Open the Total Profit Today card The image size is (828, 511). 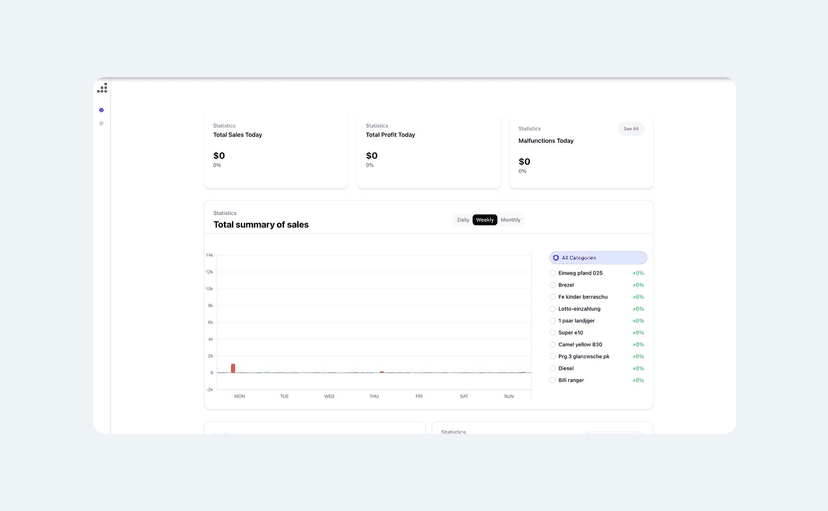pyautogui.click(x=428, y=150)
